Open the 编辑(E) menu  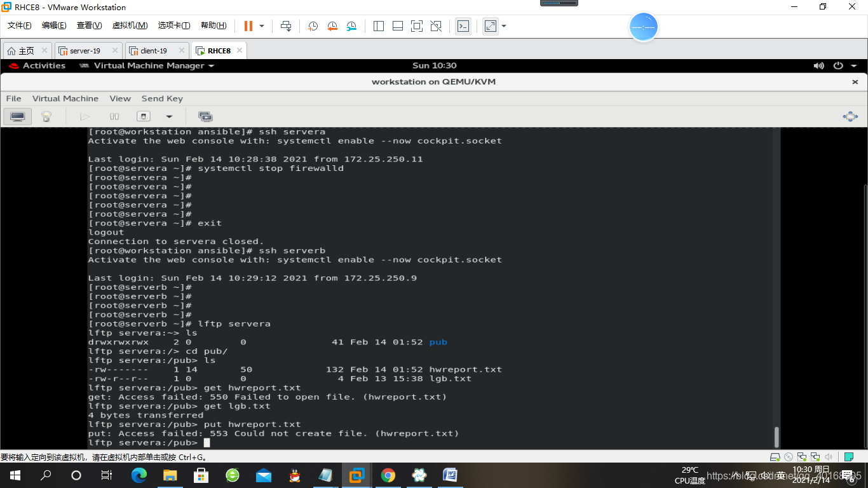[54, 25]
